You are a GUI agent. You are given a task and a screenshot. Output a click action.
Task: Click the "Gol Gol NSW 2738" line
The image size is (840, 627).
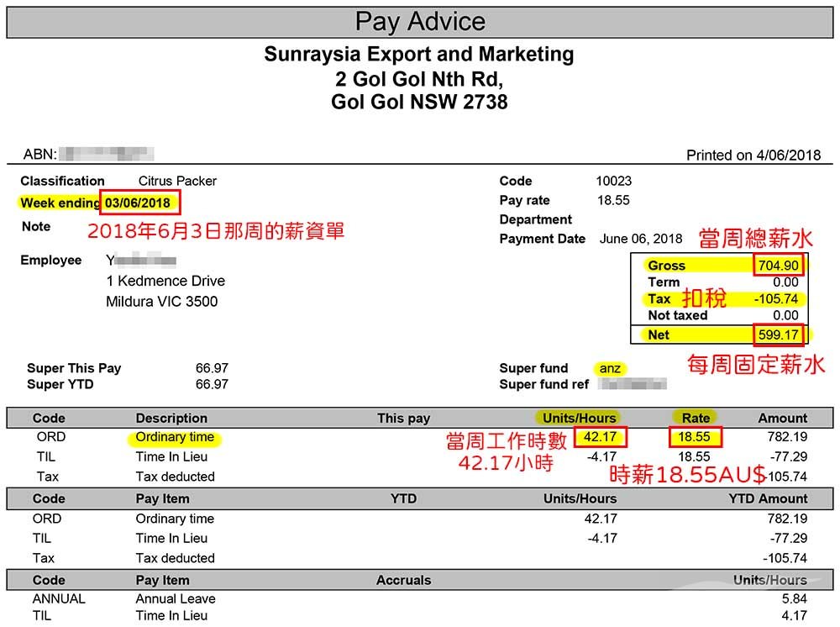419,102
